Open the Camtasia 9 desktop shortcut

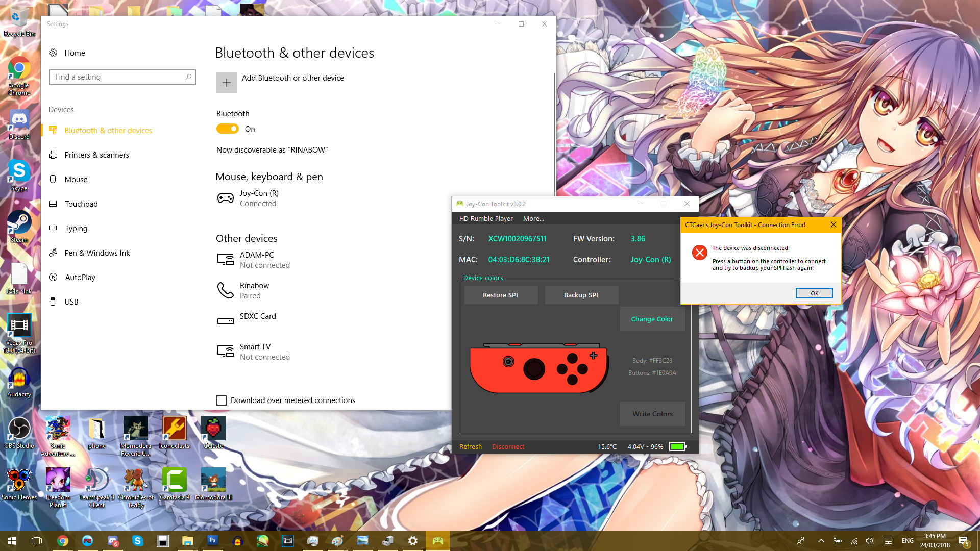pyautogui.click(x=175, y=484)
